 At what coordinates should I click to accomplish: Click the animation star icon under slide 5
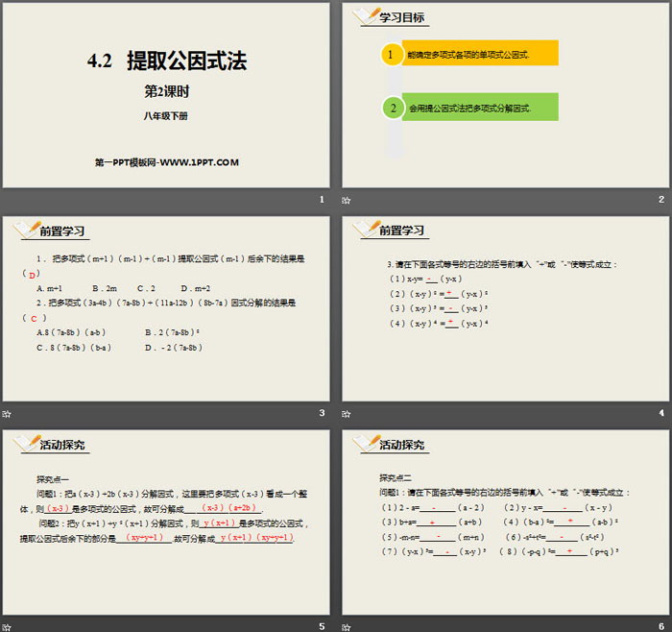[7, 626]
